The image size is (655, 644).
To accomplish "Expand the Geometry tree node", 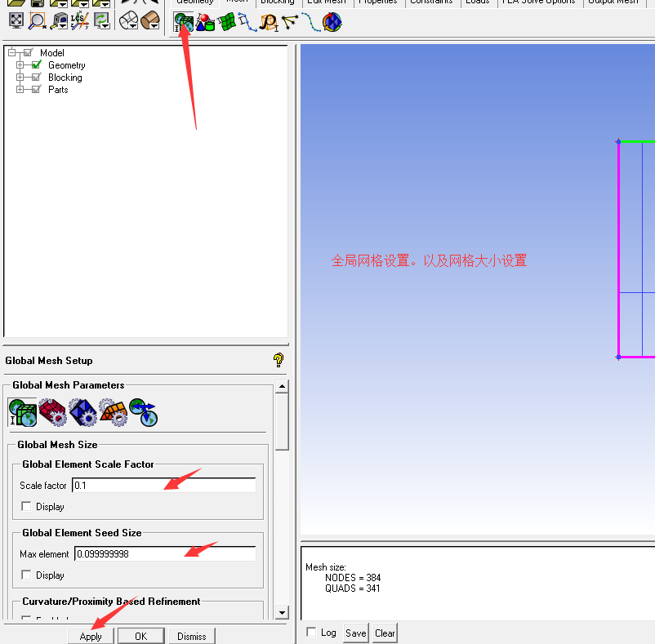I will point(20,64).
